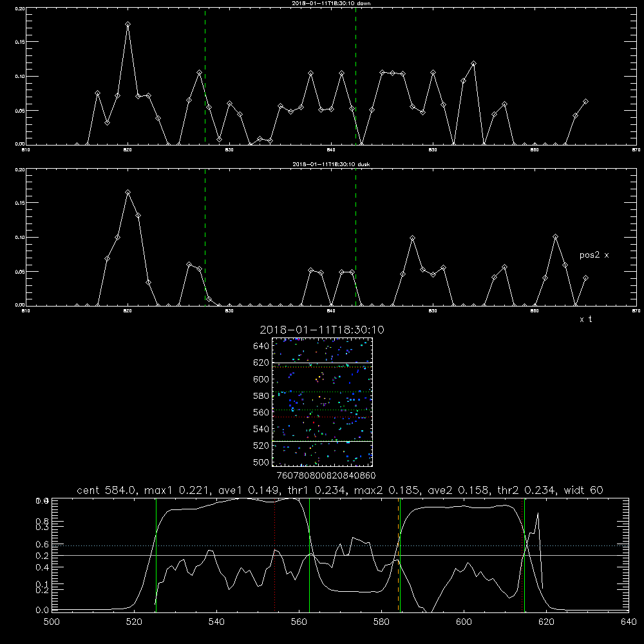This screenshot has height=644, width=644.
Task: Click the red dotted vertical line near 554 in bottom plot
Action: [x=275, y=555]
